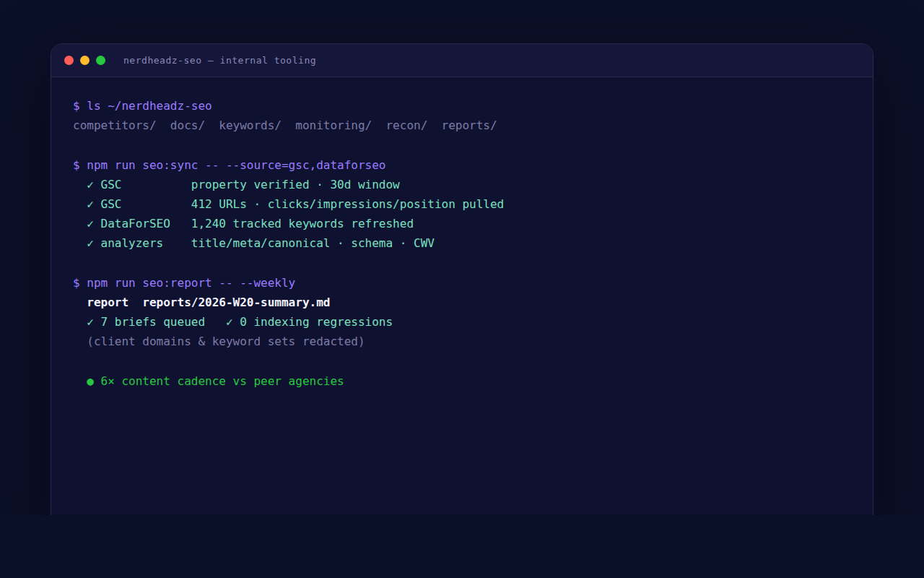This screenshot has width=924, height=578.
Task: Click the 'competitors/' directory name
Action: tap(115, 126)
